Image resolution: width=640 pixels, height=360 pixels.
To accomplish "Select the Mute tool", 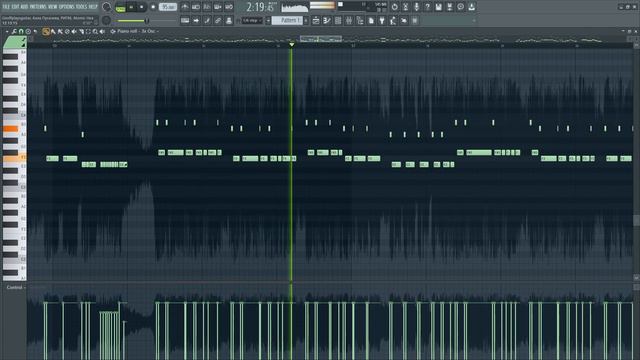I will tap(74, 31).
